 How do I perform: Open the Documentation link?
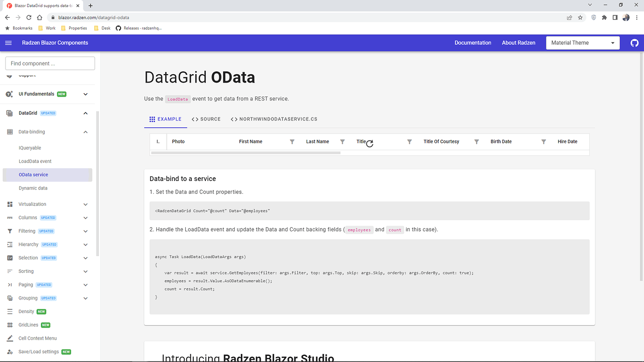(x=473, y=42)
